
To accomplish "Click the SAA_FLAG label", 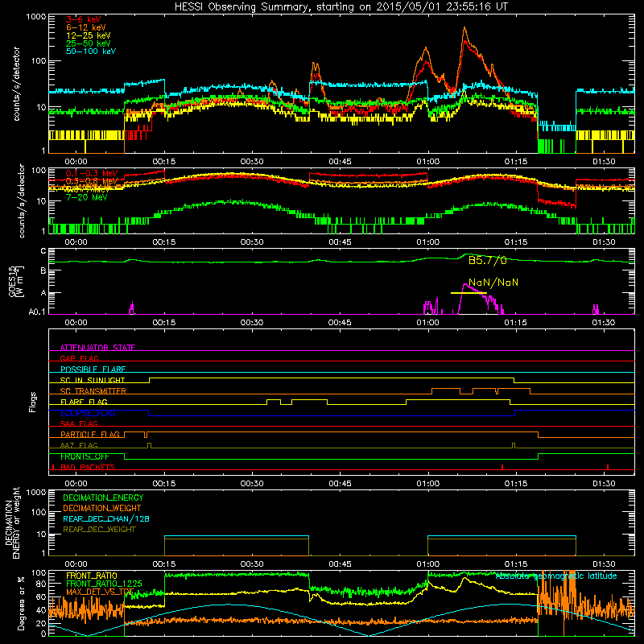I will tap(79, 423).
